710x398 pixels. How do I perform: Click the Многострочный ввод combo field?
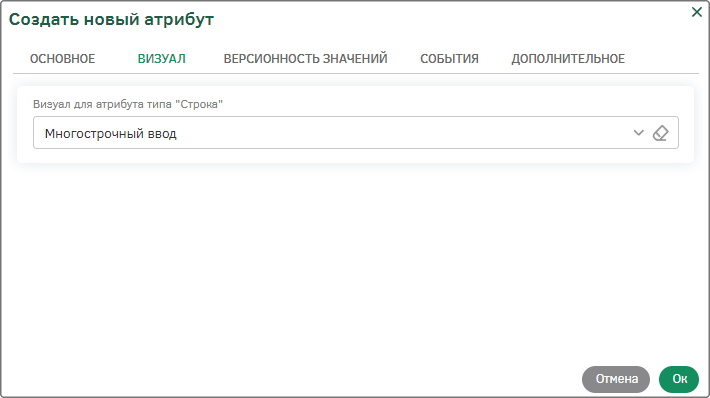click(356, 133)
